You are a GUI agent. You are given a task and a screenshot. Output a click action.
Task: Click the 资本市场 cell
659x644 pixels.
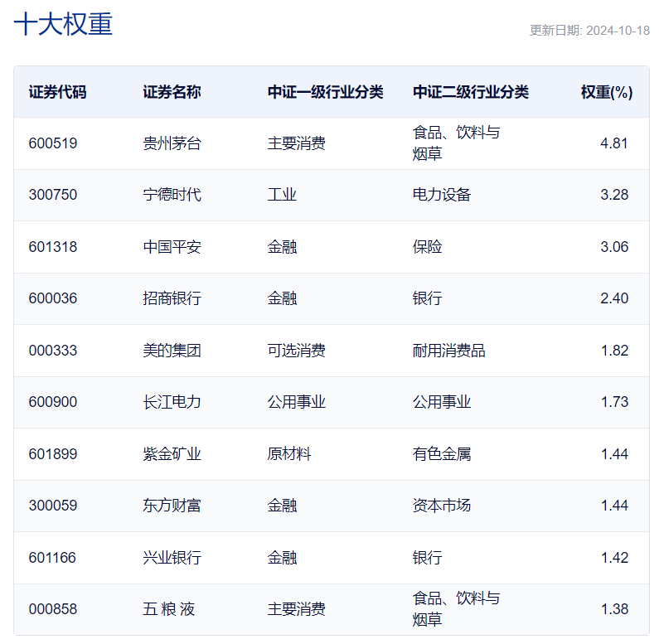[442, 506]
